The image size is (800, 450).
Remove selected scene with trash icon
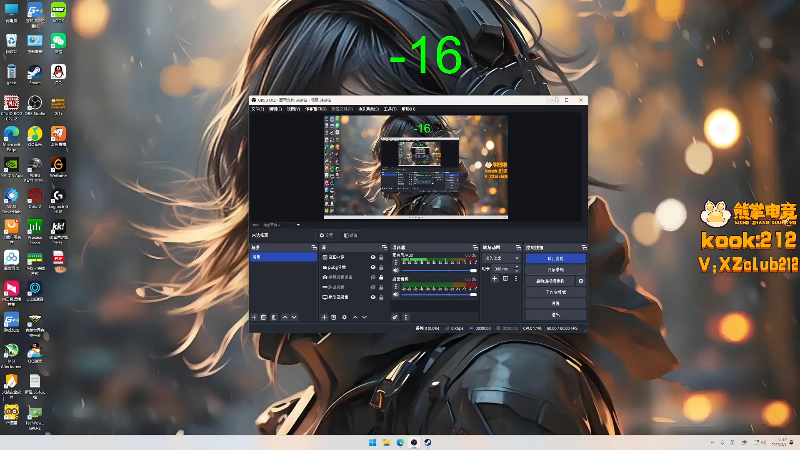[264, 317]
